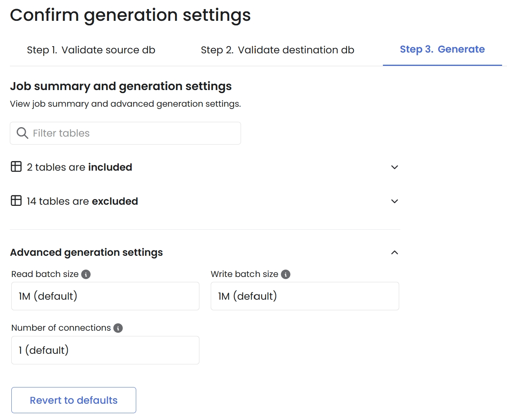Switch to Step 2 Validate destination db

pyautogui.click(x=277, y=50)
